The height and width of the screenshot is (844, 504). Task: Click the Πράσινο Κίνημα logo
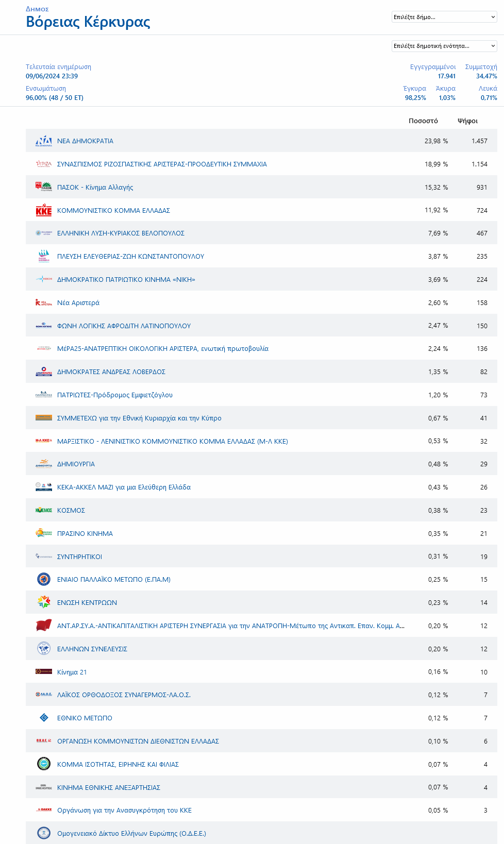tap(44, 533)
